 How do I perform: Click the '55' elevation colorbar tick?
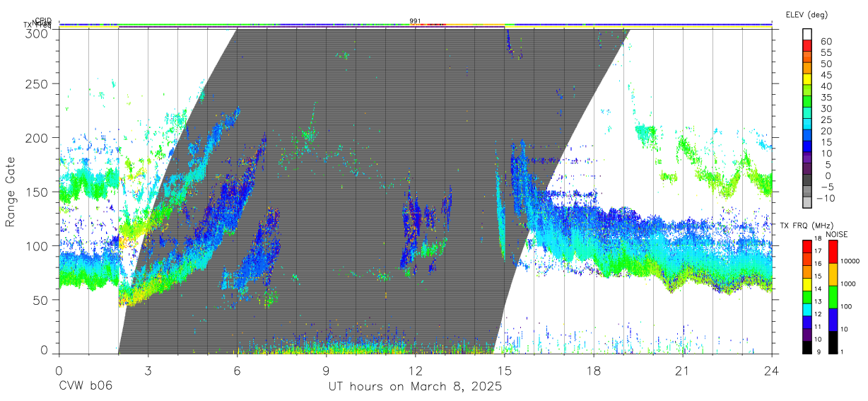point(827,52)
